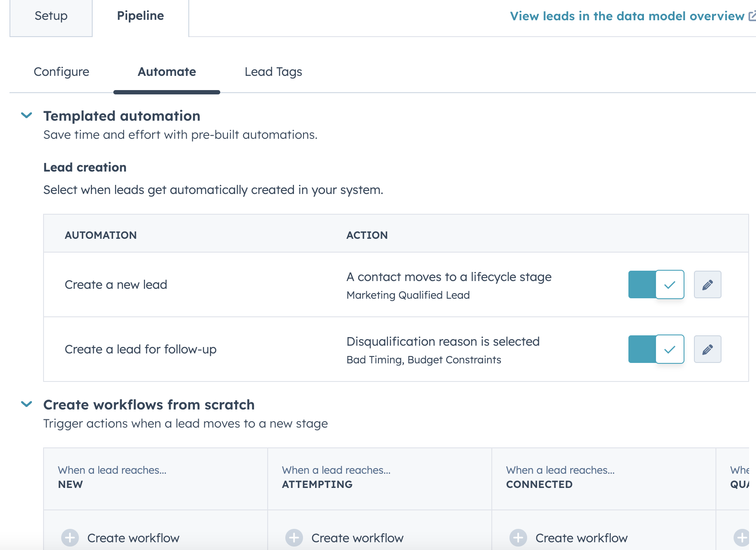The width and height of the screenshot is (756, 550).
Task: Select the Automate tab
Action: (166, 72)
